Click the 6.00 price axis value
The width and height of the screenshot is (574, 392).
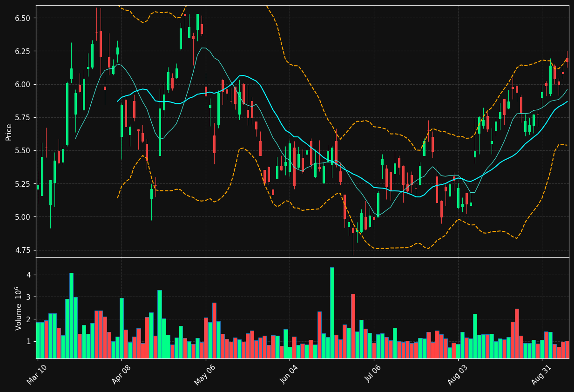coord(22,84)
